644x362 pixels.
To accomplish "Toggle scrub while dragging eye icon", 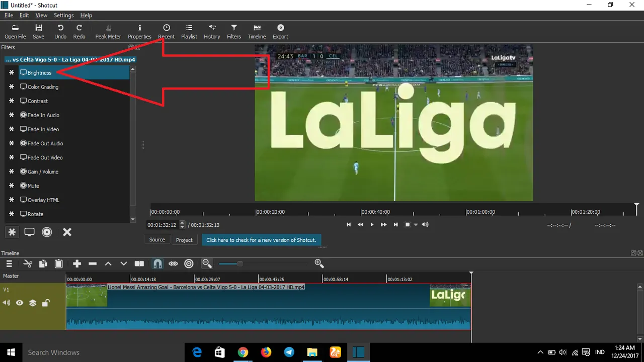I will [x=173, y=263].
